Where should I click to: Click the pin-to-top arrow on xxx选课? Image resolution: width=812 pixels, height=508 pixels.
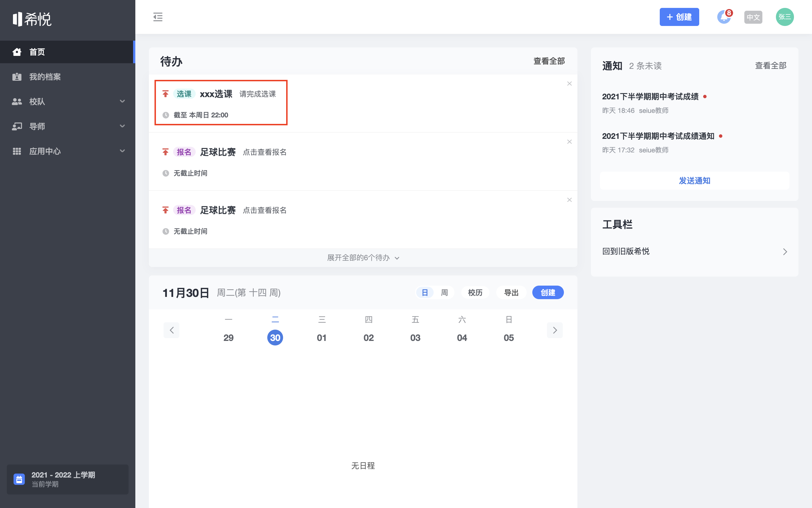pos(166,94)
